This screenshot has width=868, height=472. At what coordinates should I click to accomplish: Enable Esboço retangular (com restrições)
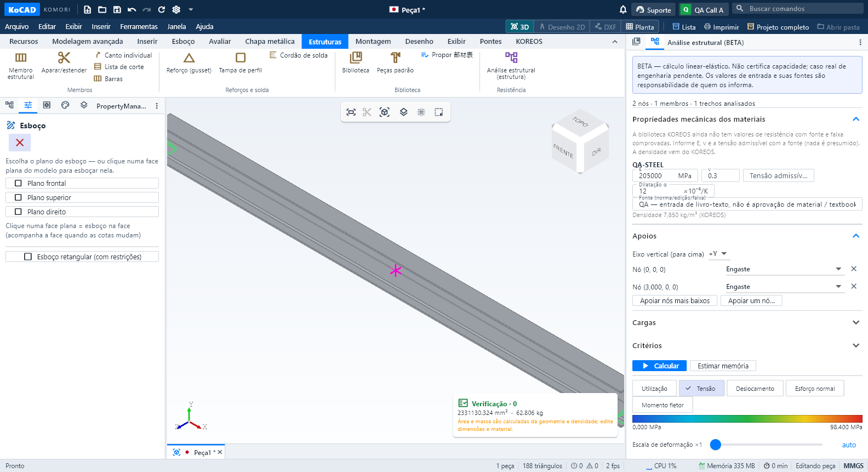pos(82,257)
